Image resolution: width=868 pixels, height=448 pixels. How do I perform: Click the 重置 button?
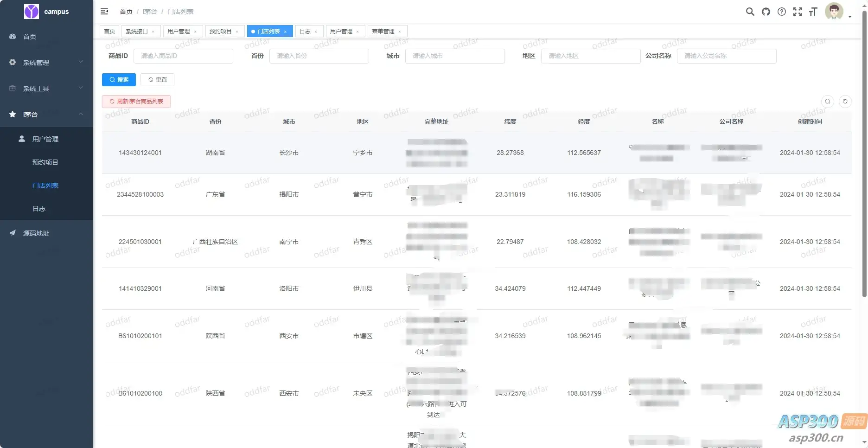157,80
